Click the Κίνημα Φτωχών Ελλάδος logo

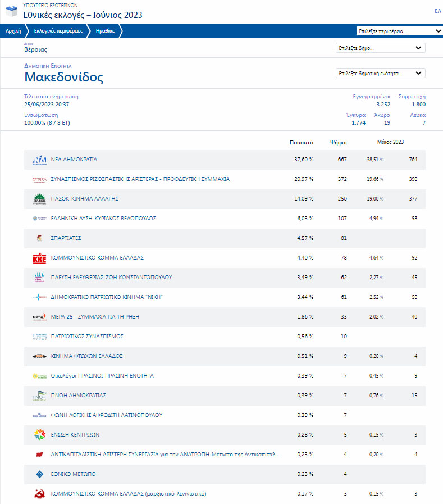(x=39, y=356)
